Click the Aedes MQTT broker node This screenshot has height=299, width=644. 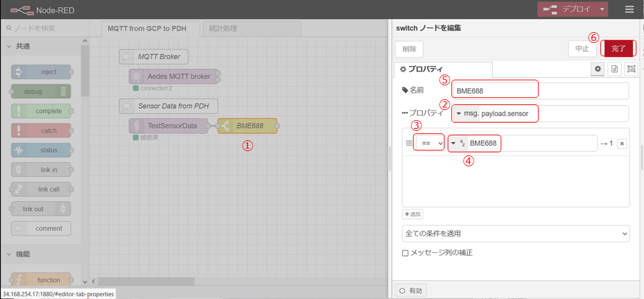(173, 76)
